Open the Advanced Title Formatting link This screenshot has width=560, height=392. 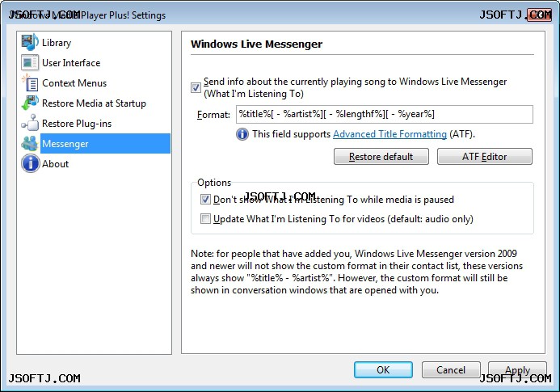click(389, 134)
